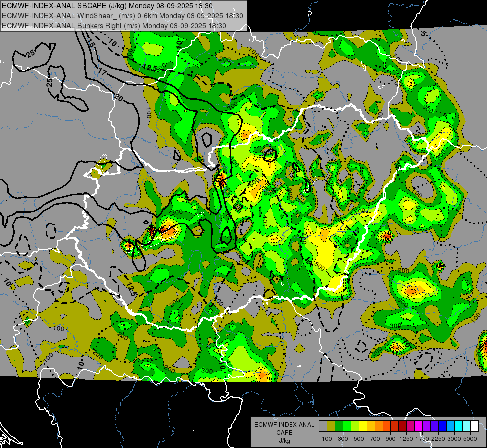Select the golden yellow legend swatch
This screenshot has width=487, height=448.
click(x=371, y=426)
